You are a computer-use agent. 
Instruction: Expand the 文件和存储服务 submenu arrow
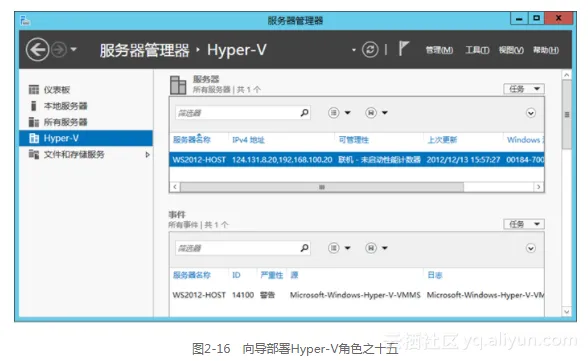pos(147,154)
